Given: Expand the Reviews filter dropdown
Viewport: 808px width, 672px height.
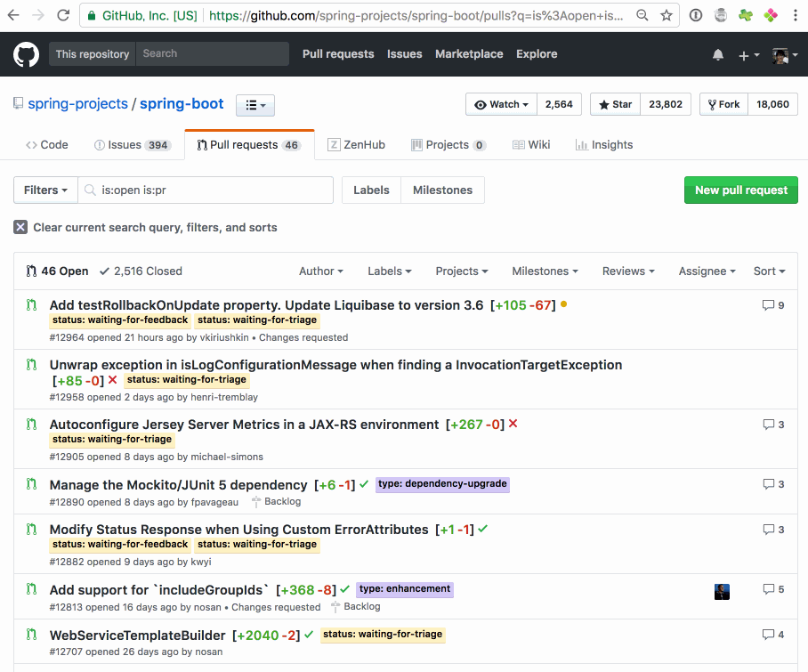Looking at the screenshot, I should [x=628, y=271].
